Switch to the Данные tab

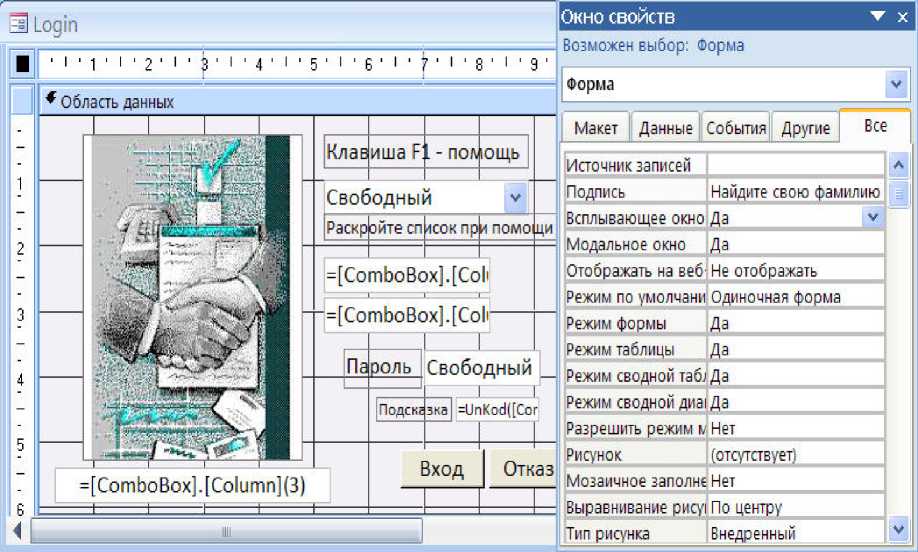pyautogui.click(x=666, y=128)
